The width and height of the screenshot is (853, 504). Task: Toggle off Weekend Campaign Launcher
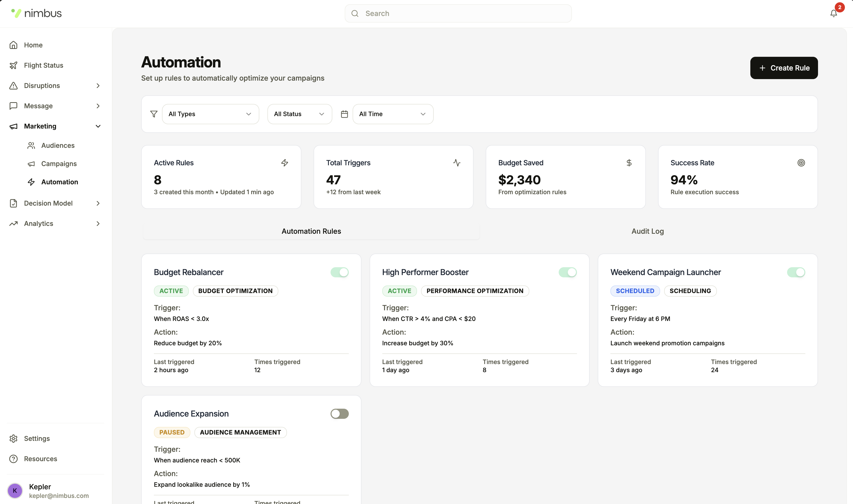tap(796, 272)
